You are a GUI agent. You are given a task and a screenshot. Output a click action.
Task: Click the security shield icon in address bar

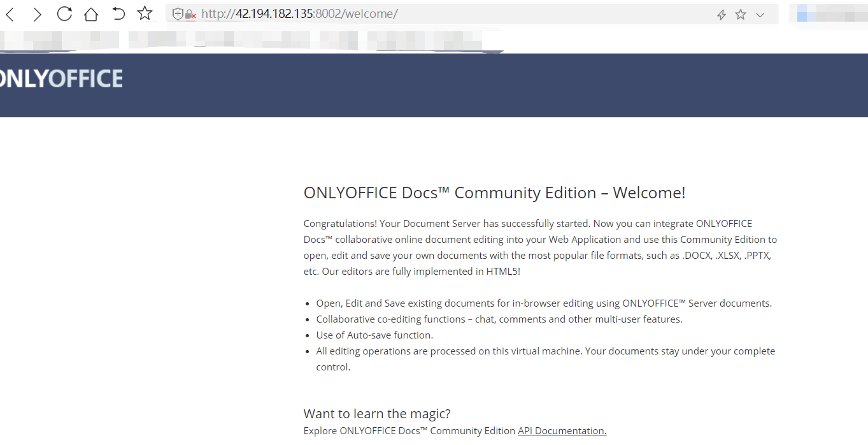178,14
